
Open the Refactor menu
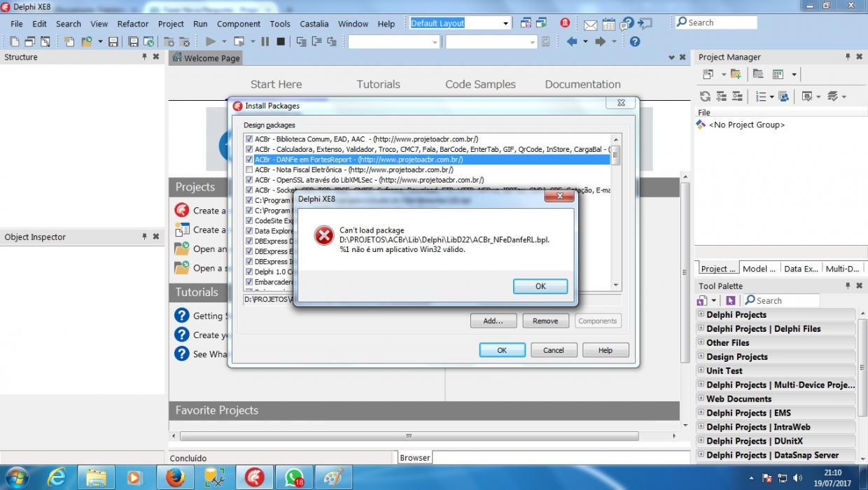[x=133, y=24]
